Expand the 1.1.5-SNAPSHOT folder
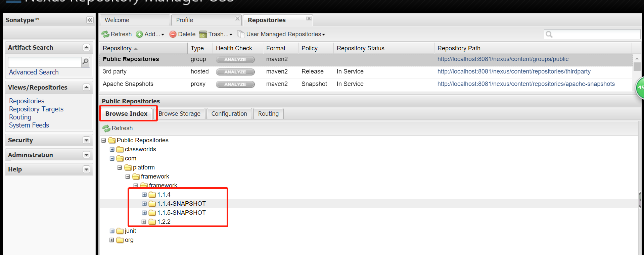Image resolution: width=644 pixels, height=255 pixels. 144,213
